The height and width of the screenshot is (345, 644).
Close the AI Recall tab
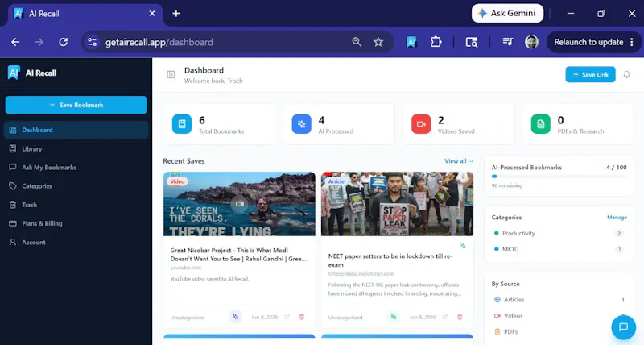pyautogui.click(x=152, y=14)
